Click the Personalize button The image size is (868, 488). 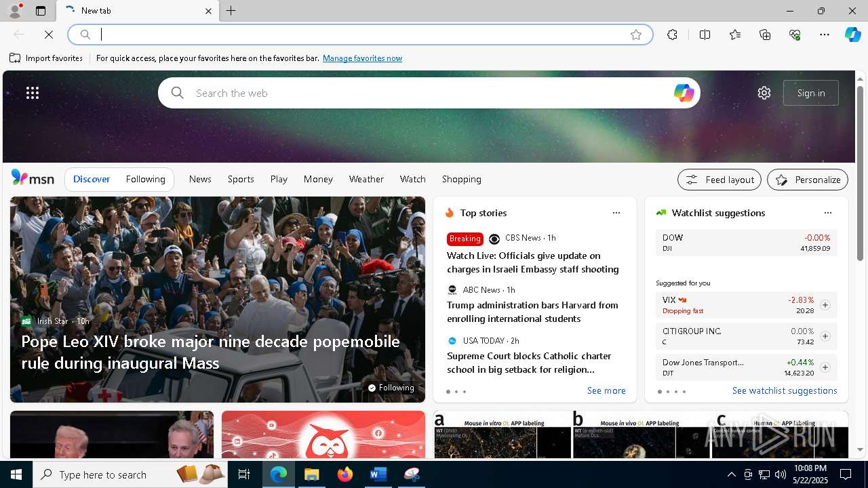tap(808, 180)
